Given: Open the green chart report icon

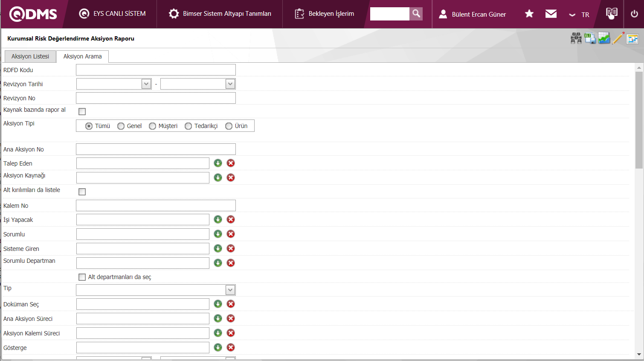Looking at the screenshot, I should pyautogui.click(x=604, y=38).
